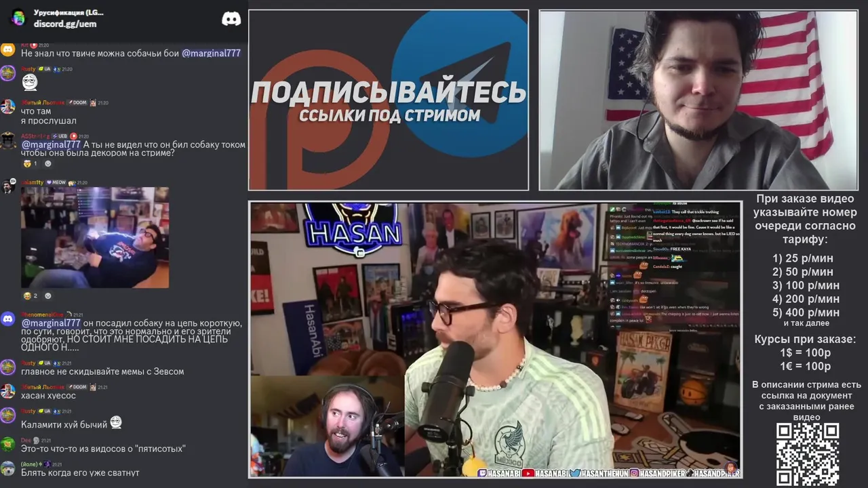Viewport: 868px width, 488px height.
Task: Open Rusty's avatar on the 'Каламити' message
Action: pyautogui.click(x=7, y=415)
